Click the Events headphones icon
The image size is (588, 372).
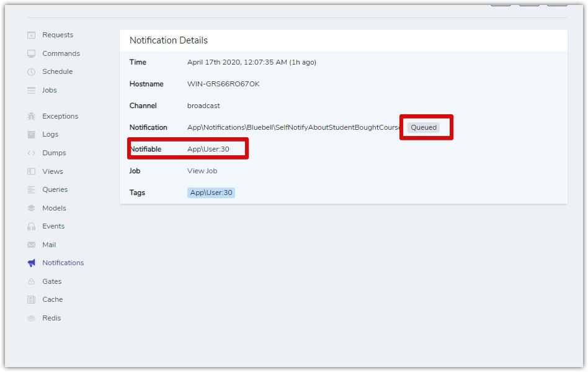click(x=31, y=226)
